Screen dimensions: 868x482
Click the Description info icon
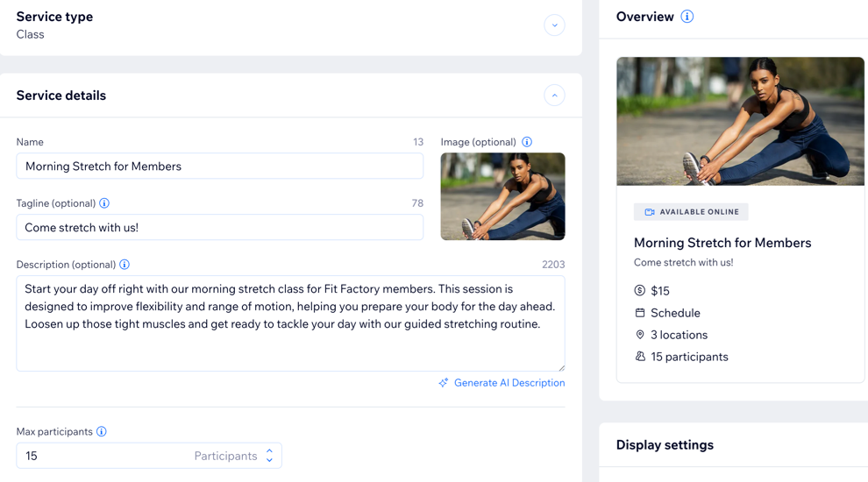point(125,265)
